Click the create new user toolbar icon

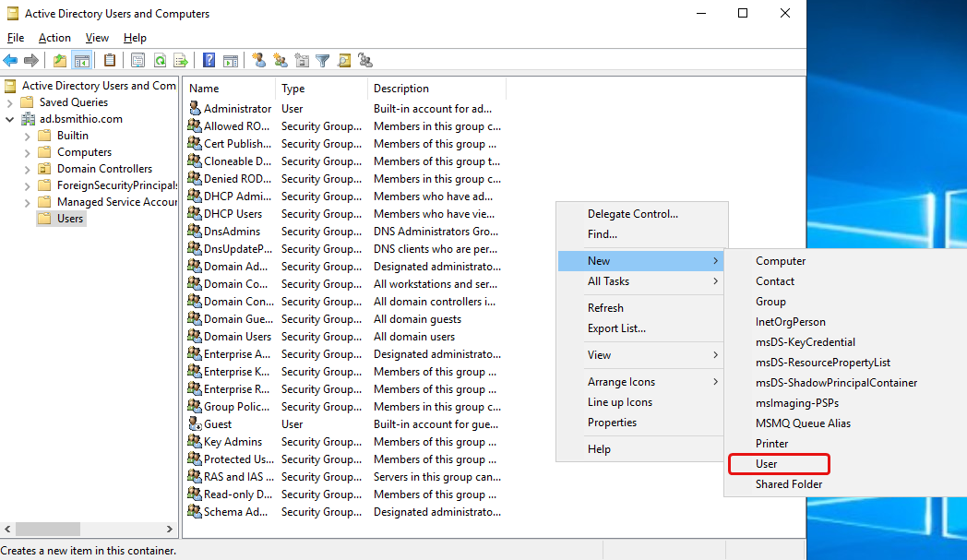259,61
